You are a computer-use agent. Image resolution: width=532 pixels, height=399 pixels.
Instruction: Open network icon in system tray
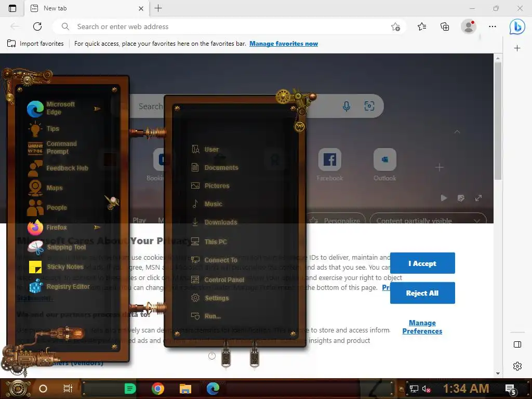(414, 389)
